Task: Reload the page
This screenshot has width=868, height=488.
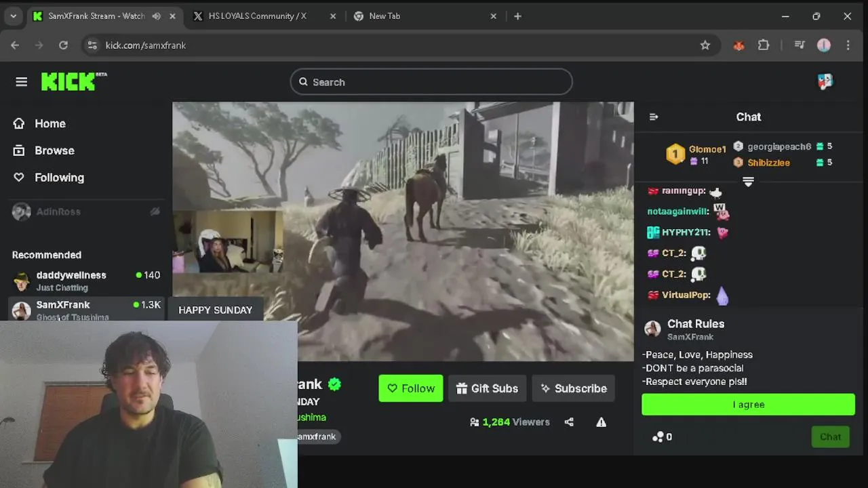Action: [63, 45]
